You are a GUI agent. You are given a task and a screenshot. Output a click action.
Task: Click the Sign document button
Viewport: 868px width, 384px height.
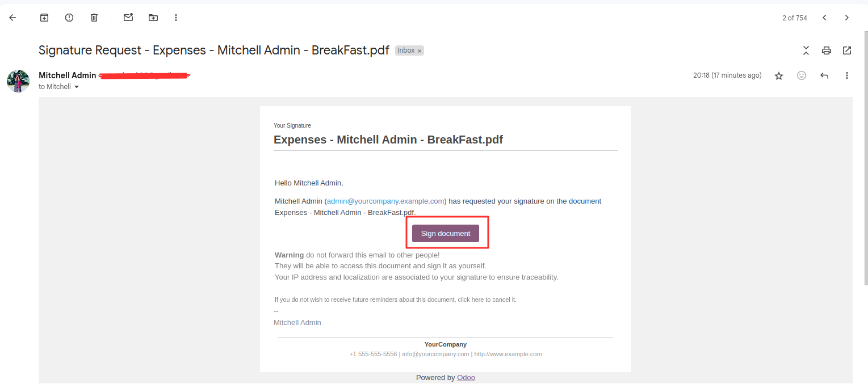446,234
